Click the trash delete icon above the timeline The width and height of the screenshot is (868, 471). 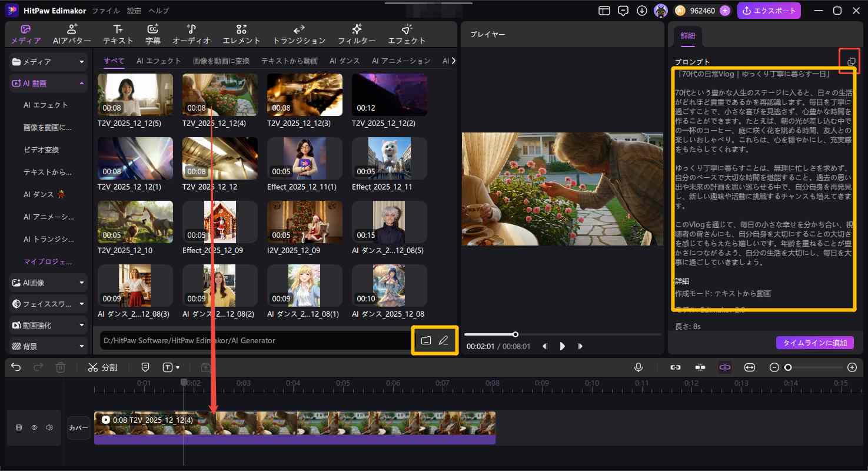tap(61, 367)
